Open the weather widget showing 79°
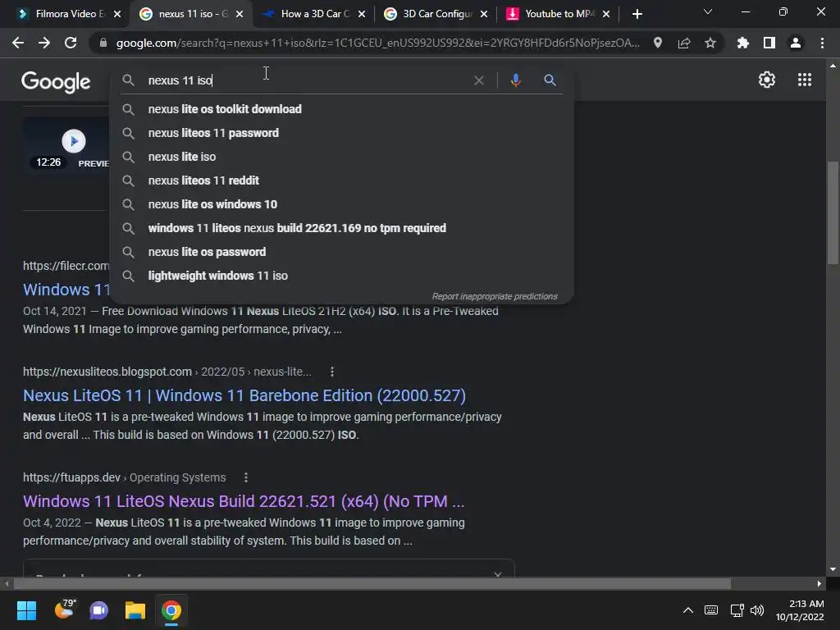The height and width of the screenshot is (630, 840). pos(65,609)
